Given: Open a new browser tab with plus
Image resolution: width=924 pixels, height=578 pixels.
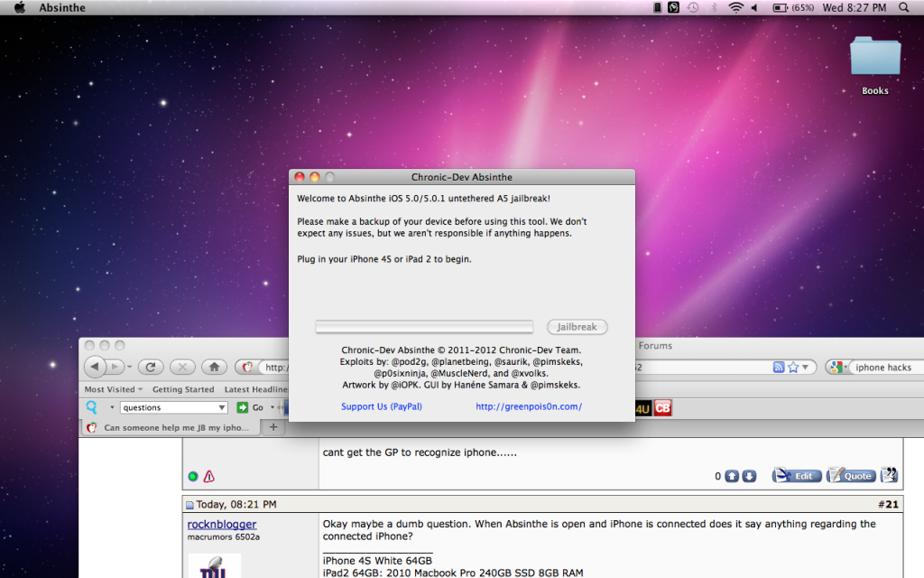Looking at the screenshot, I should pos(273,427).
